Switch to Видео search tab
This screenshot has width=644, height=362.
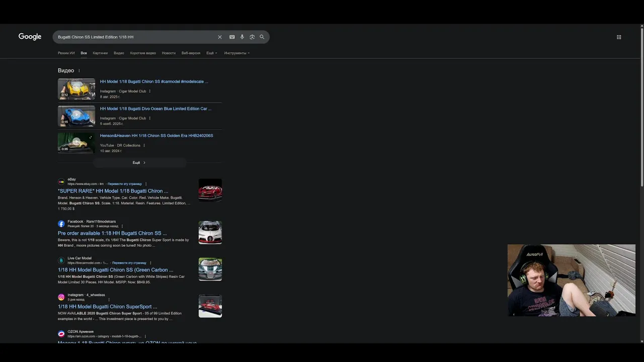pyautogui.click(x=119, y=53)
